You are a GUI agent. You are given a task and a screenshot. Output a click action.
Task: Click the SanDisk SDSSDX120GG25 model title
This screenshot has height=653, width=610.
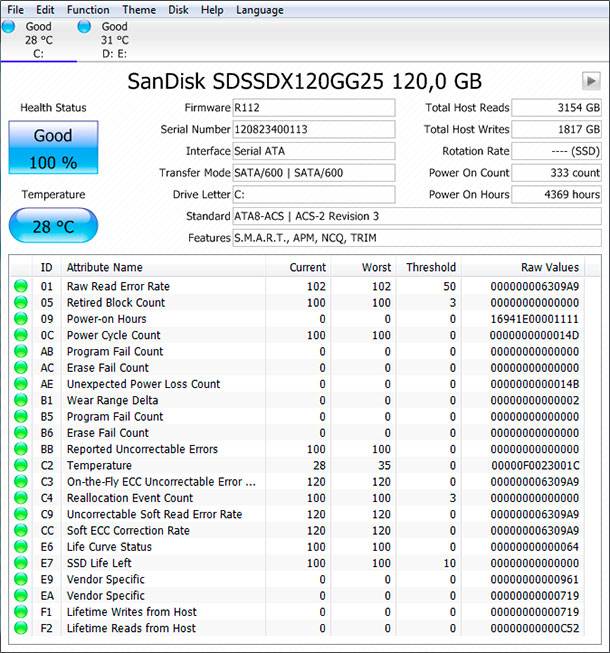pyautogui.click(x=304, y=81)
